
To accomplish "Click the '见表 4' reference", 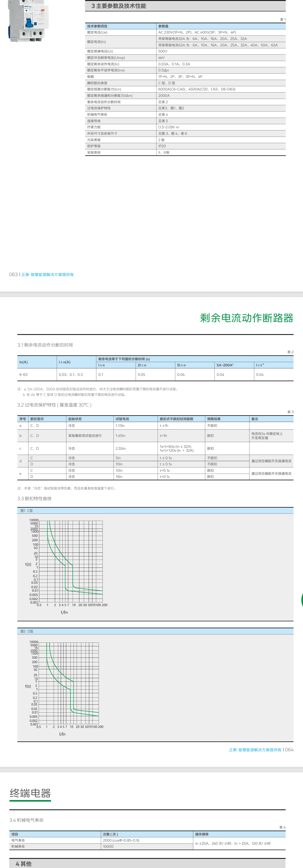I will click(163, 115).
